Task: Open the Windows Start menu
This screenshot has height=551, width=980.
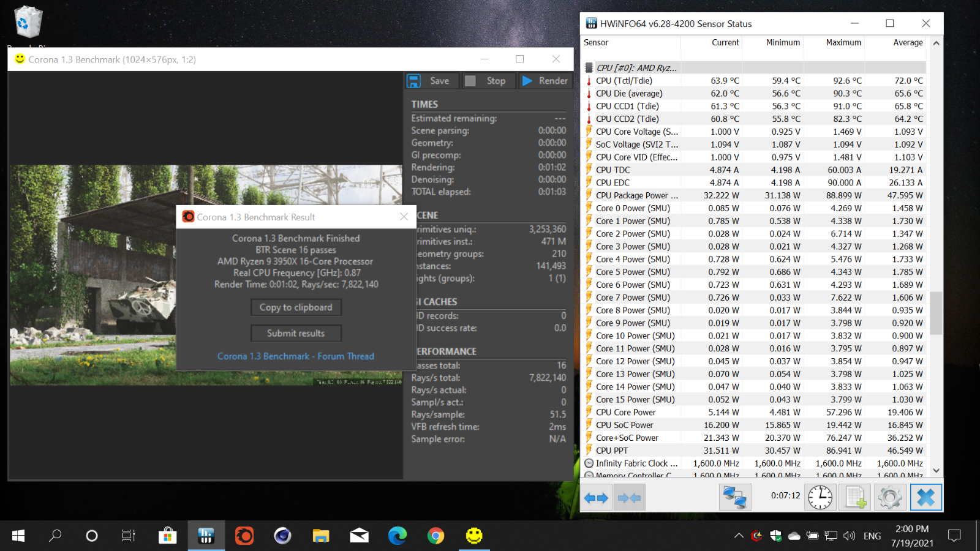Action: point(18,536)
